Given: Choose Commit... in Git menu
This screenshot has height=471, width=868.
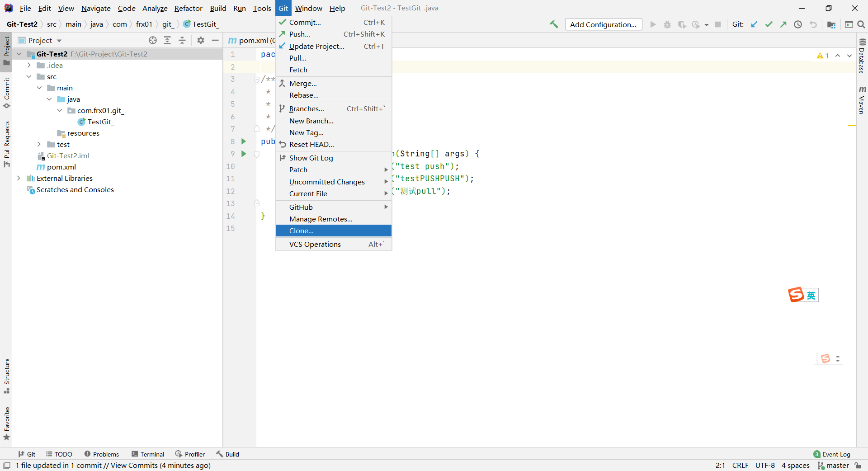Looking at the screenshot, I should pyautogui.click(x=334, y=22).
